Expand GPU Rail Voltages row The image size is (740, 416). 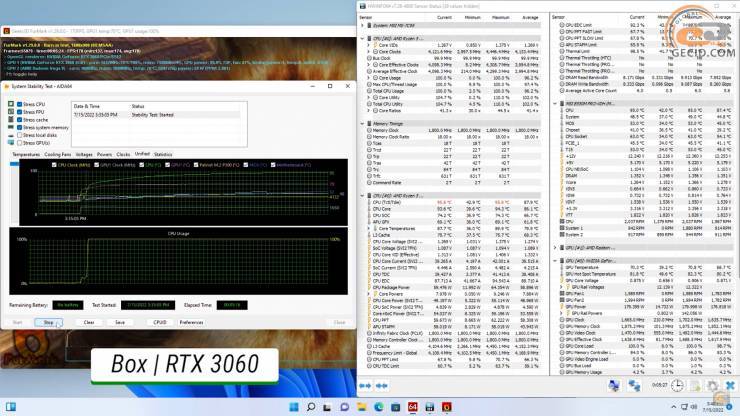[x=561, y=287]
